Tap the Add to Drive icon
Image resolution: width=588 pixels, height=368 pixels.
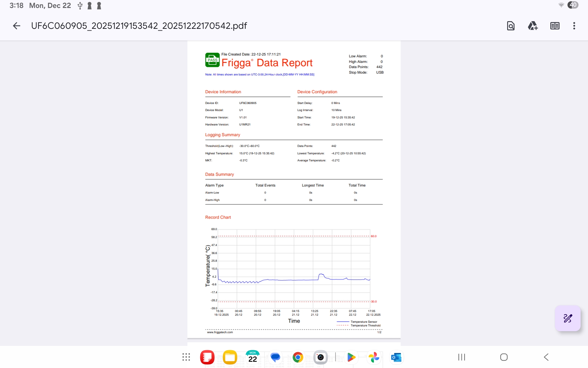coord(533,26)
